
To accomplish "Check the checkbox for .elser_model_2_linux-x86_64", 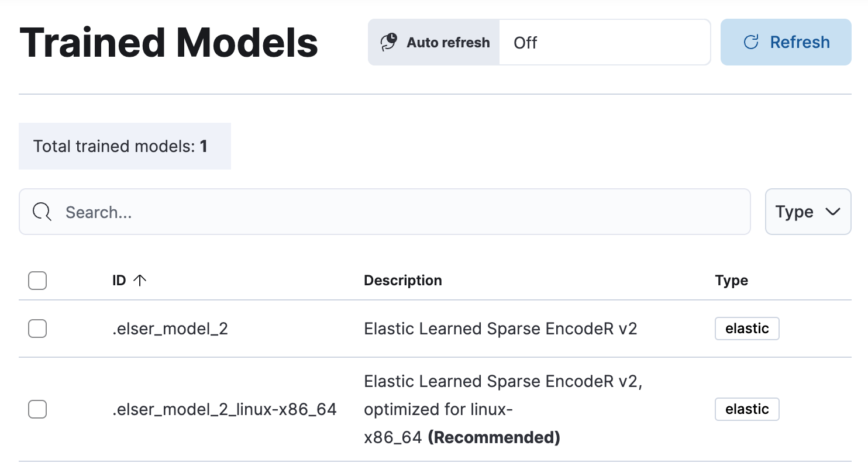I will tap(37, 409).
